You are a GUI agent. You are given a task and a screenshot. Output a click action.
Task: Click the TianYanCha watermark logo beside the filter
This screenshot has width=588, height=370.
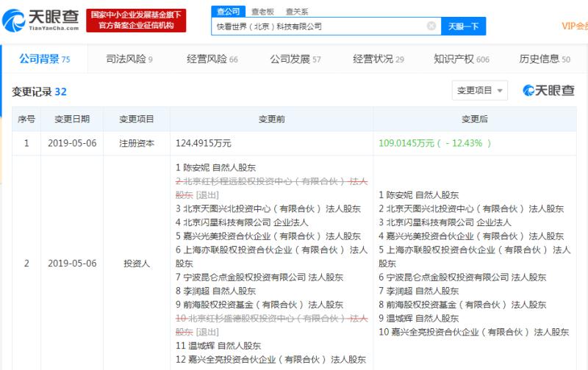(x=548, y=90)
